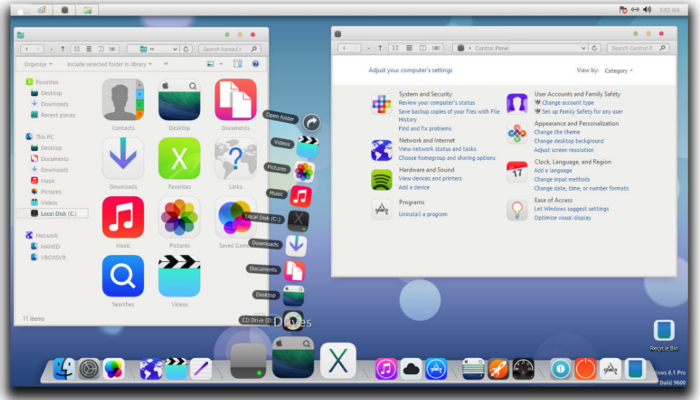The image size is (700, 400).
Task: Open the Desktop folder in file view
Action: tap(179, 100)
